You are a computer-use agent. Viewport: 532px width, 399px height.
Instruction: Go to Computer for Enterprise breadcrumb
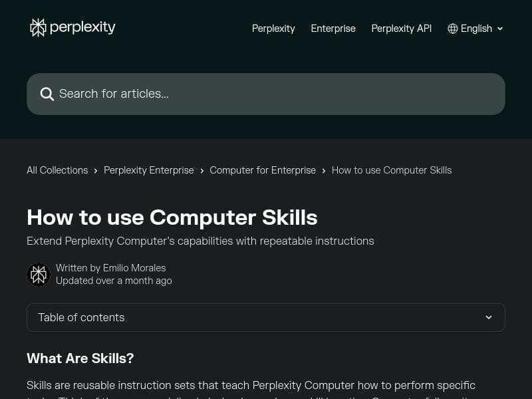[263, 170]
